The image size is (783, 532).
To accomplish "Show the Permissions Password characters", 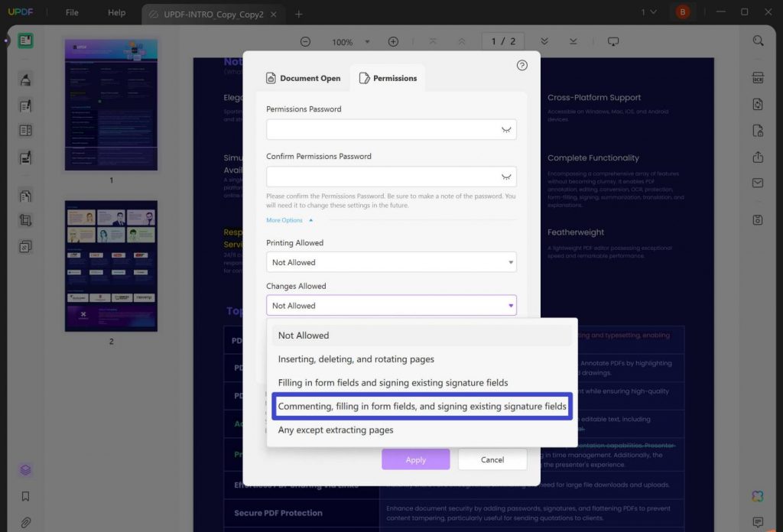I will 505,129.
